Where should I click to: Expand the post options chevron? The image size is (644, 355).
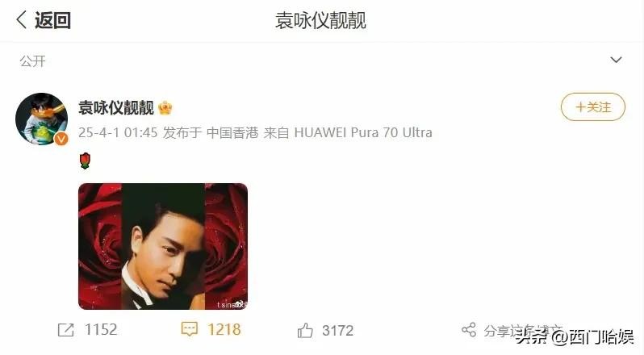point(616,60)
